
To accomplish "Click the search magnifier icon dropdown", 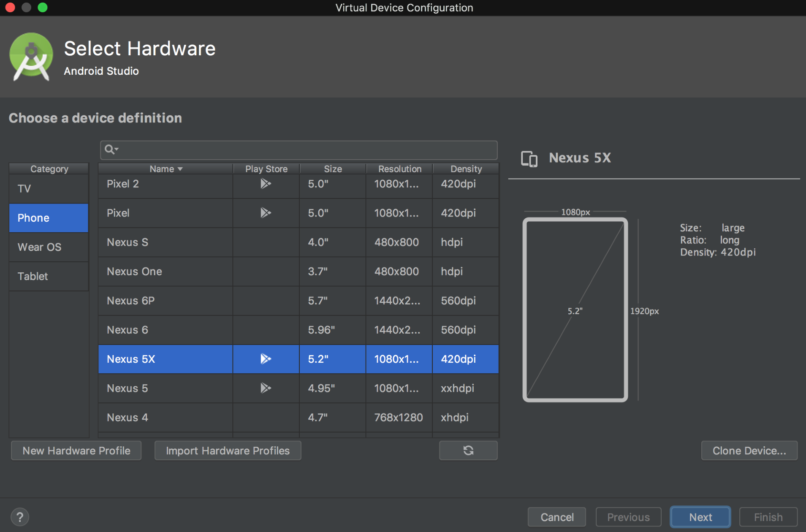I will 111,149.
